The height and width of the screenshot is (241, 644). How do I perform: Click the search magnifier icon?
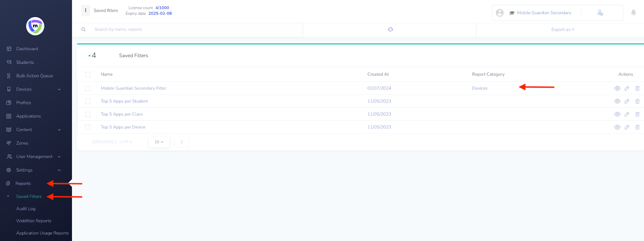pos(83,29)
